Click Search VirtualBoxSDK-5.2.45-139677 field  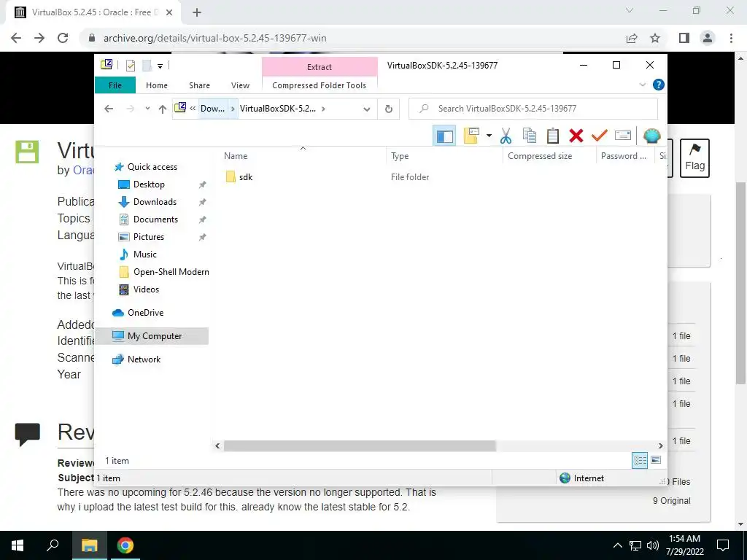pyautogui.click(x=533, y=109)
